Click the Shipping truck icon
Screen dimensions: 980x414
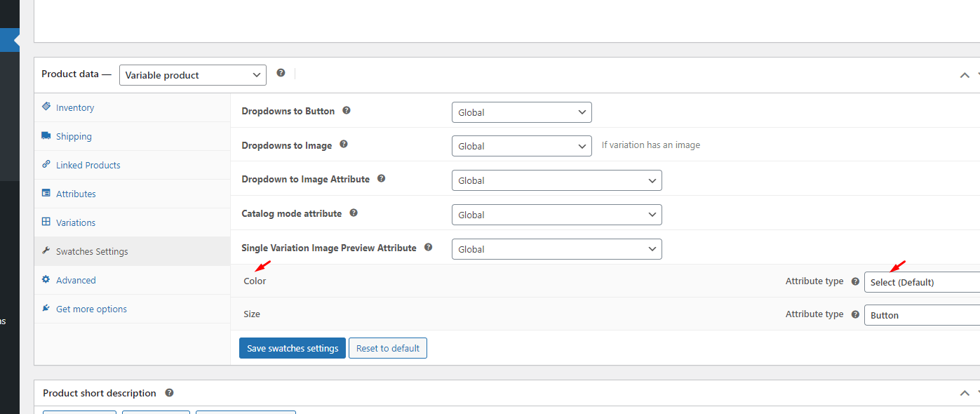pos(46,135)
